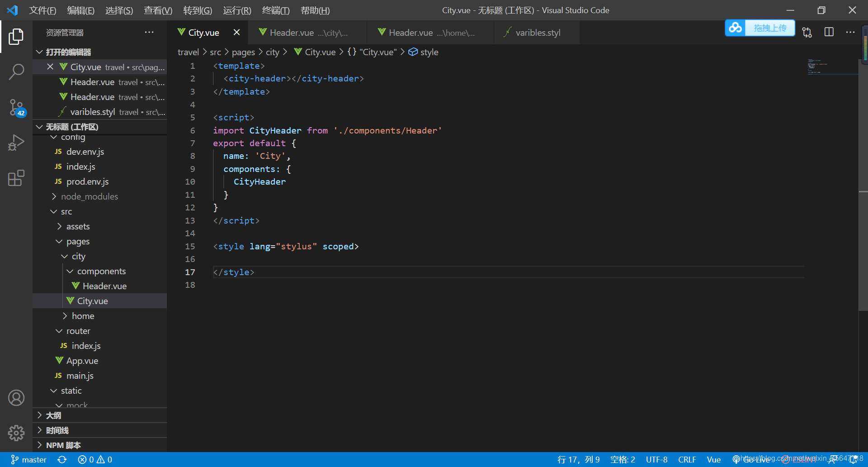Open the 帮助(H) menu
Screen dimensions: 868x467
pos(315,10)
